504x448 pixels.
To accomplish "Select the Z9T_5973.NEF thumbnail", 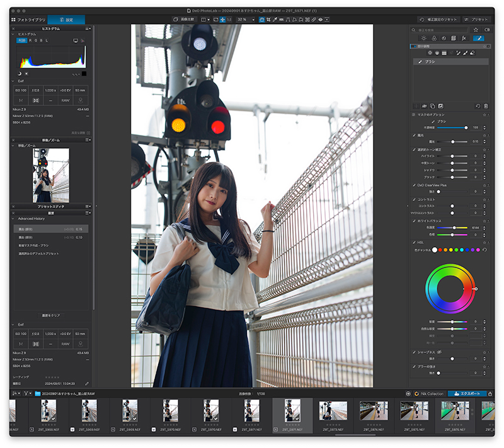I will coord(333,411).
